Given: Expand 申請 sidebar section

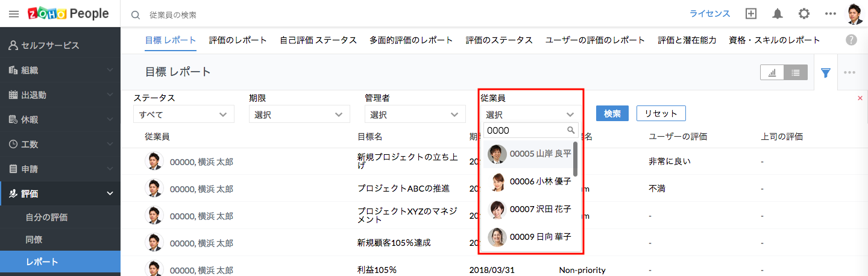Looking at the screenshot, I should click(60, 169).
